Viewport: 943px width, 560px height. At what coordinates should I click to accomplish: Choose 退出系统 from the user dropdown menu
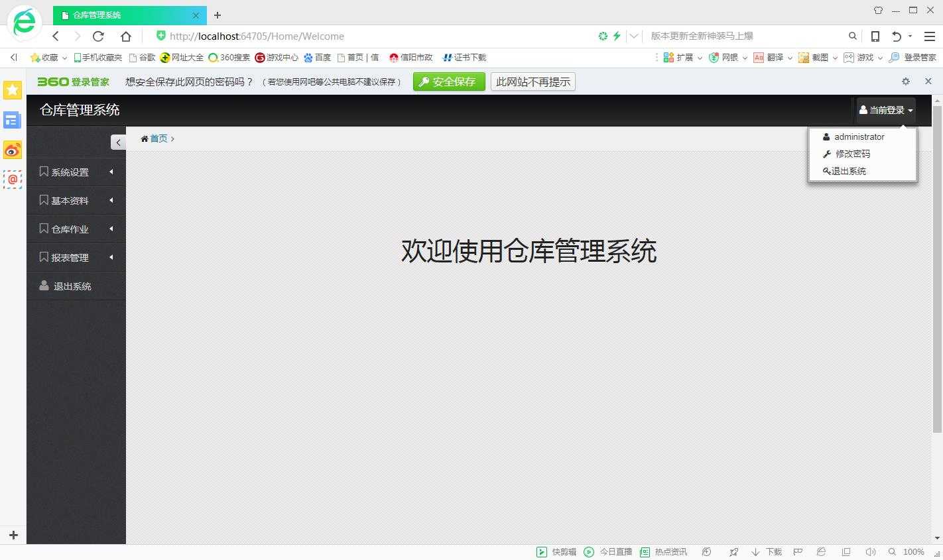point(863,171)
